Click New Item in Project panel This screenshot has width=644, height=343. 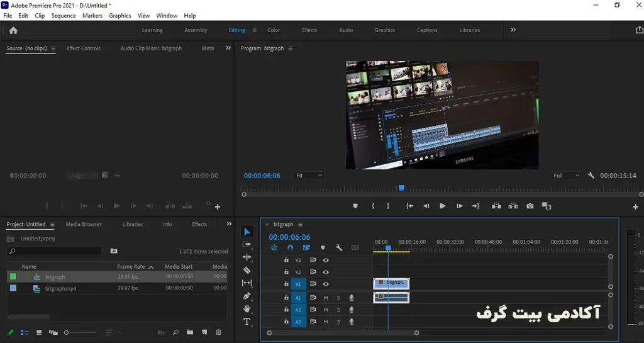(204, 332)
